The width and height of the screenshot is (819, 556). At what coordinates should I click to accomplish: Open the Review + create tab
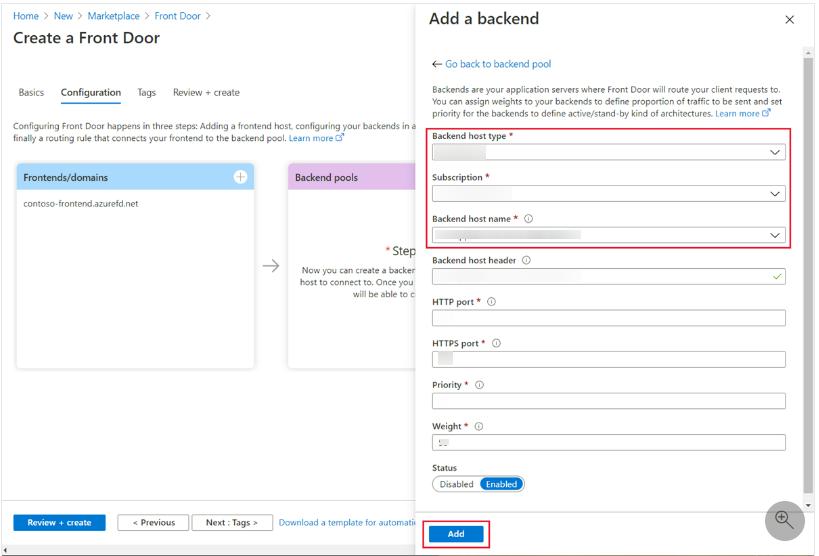pyautogui.click(x=206, y=93)
